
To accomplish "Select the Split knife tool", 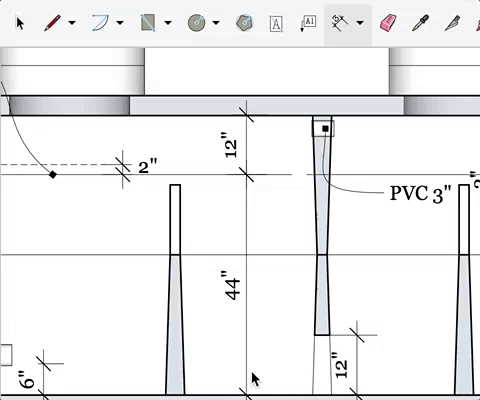I will tap(452, 23).
